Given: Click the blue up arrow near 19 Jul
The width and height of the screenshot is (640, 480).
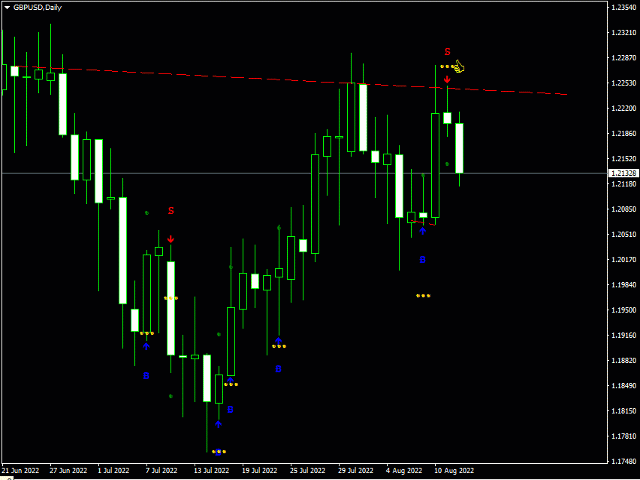Looking at the screenshot, I should (278, 340).
